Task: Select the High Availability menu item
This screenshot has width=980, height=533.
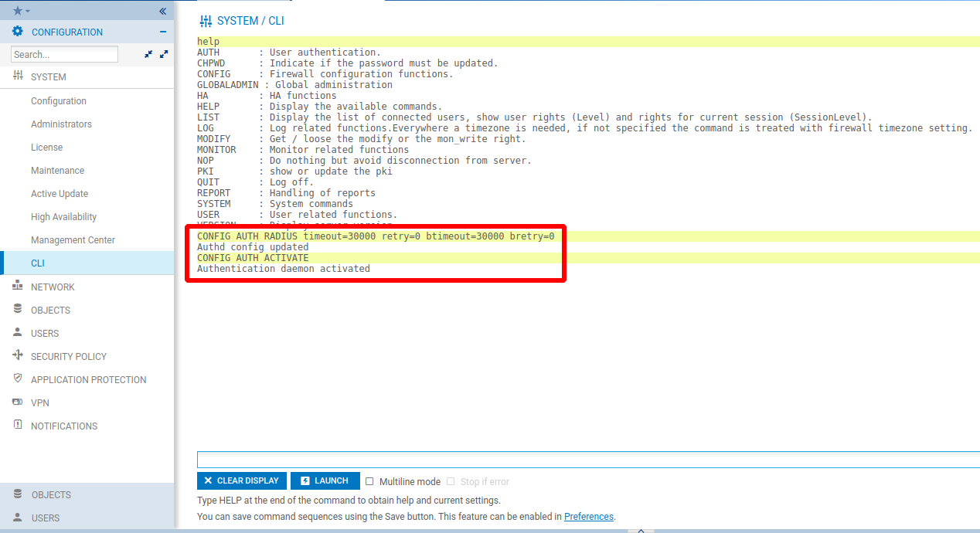Action: point(63,217)
